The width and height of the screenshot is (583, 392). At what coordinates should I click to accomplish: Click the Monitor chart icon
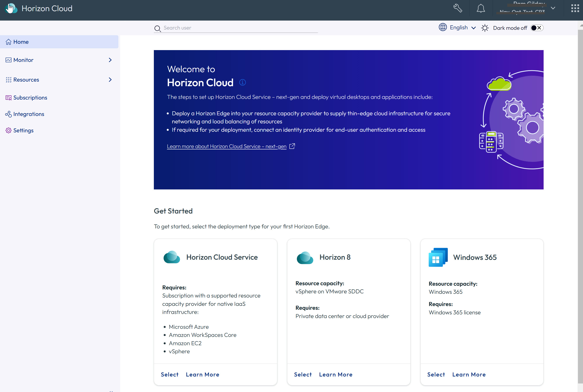[x=9, y=60]
